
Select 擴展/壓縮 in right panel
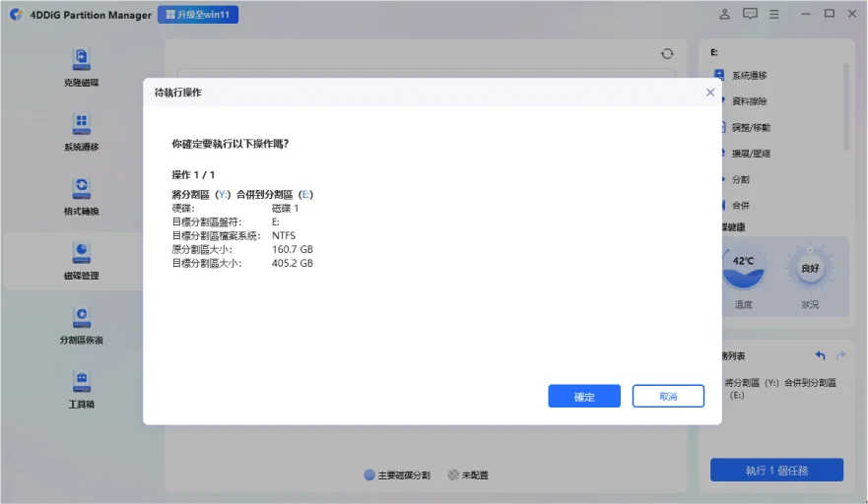[751, 154]
